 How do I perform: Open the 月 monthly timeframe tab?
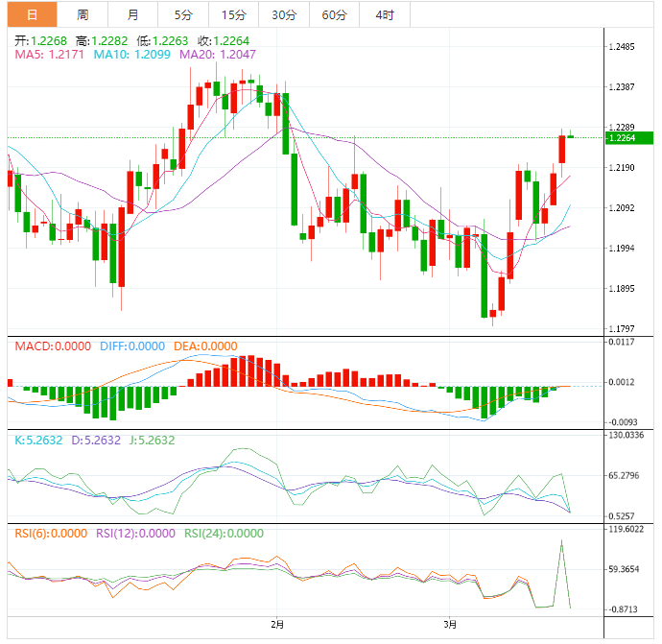(x=132, y=14)
